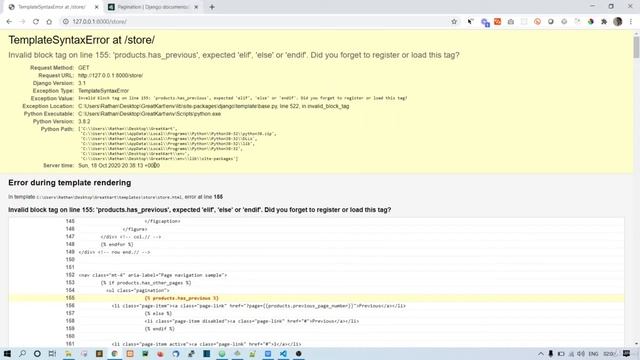Bookmark this page with the star icon
Image resolution: width=640 pixels, height=360 pixels.
point(454,22)
